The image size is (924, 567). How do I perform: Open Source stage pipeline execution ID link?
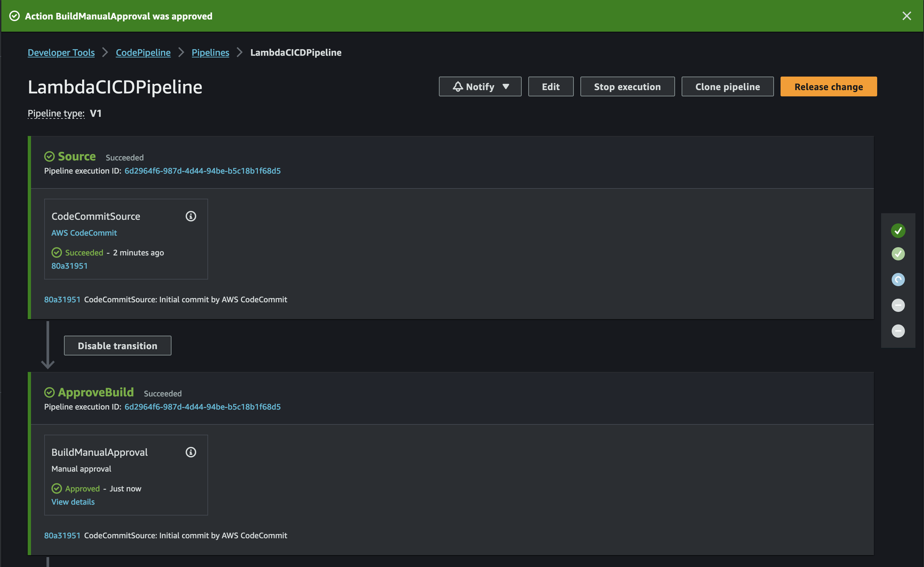pyautogui.click(x=202, y=171)
